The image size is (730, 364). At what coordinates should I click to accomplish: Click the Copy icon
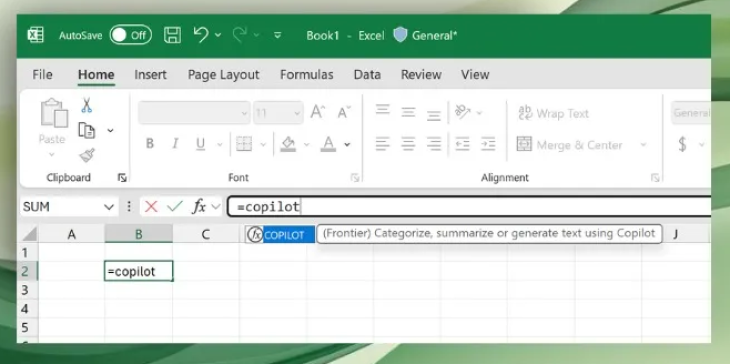(x=87, y=130)
